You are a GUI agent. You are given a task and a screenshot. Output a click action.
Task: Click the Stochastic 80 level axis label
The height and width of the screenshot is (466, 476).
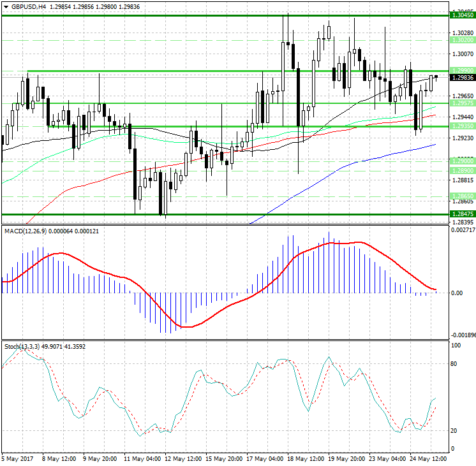point(454,364)
